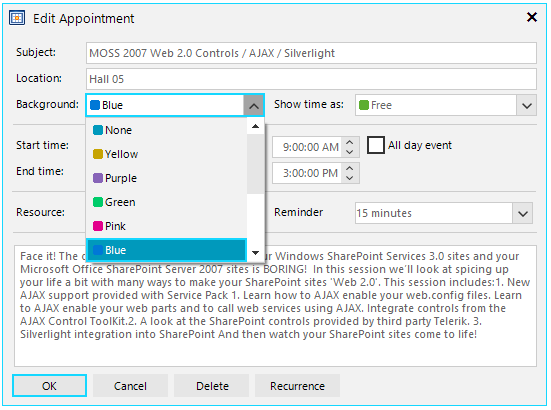Click the yellow swatch in the color list
Screen dimensions: 551x410
click(98, 154)
